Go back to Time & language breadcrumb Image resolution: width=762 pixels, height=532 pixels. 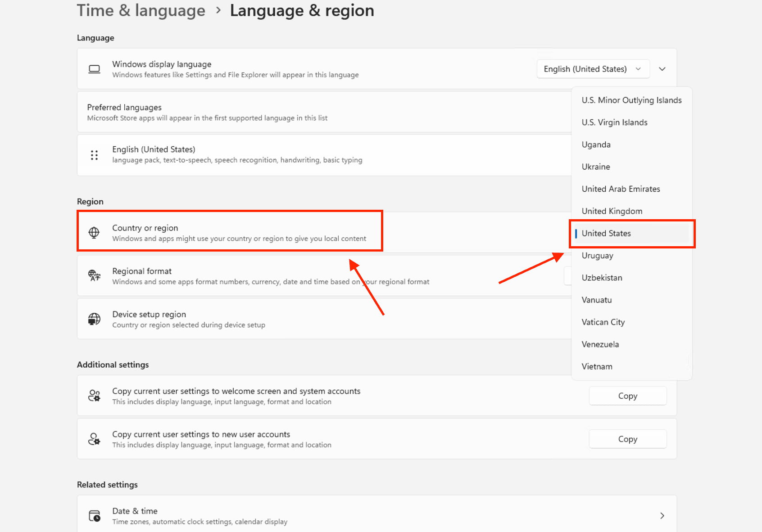click(x=141, y=10)
